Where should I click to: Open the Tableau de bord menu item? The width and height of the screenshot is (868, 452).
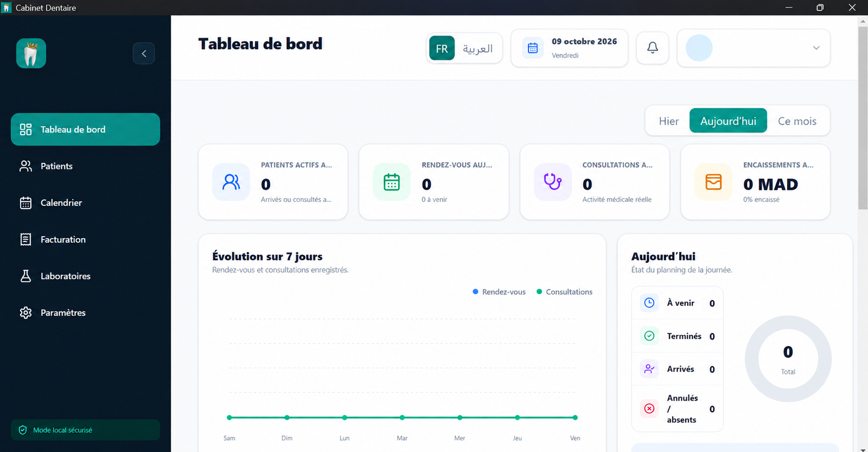coord(85,129)
